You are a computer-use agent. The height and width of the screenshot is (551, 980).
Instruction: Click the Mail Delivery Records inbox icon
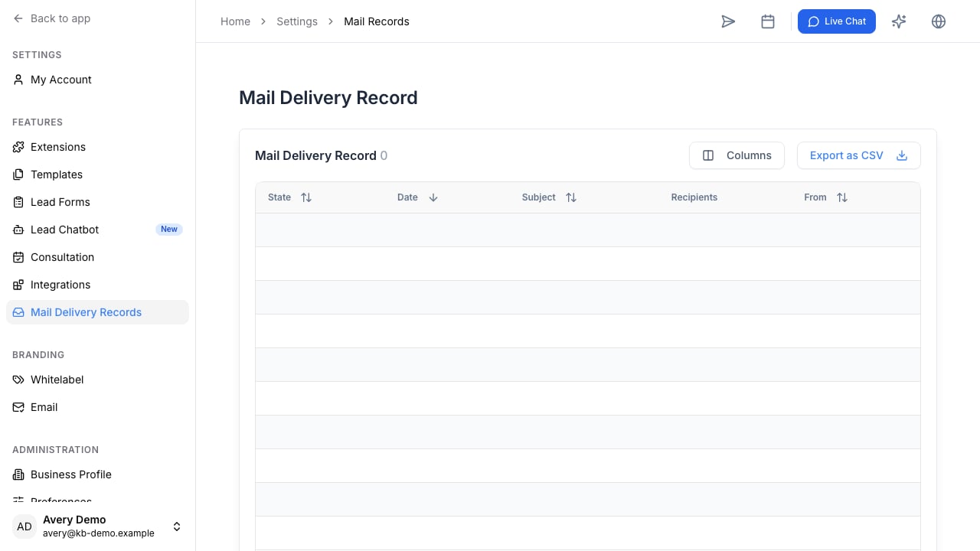[18, 312]
